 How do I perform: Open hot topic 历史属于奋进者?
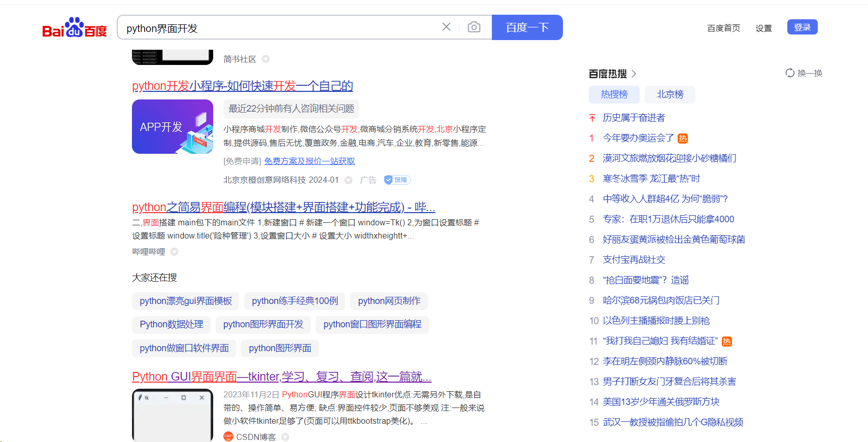click(634, 118)
